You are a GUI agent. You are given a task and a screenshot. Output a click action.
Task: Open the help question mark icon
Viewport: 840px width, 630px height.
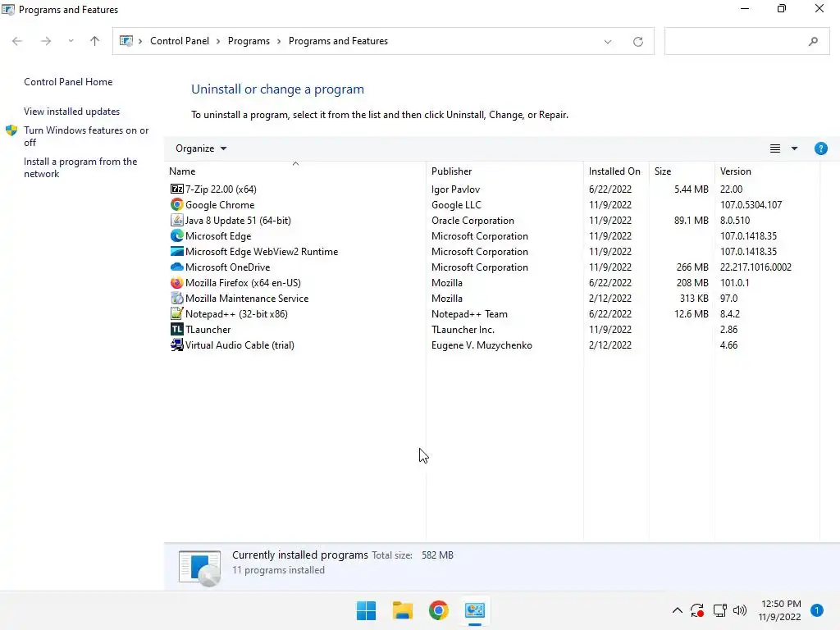click(820, 148)
